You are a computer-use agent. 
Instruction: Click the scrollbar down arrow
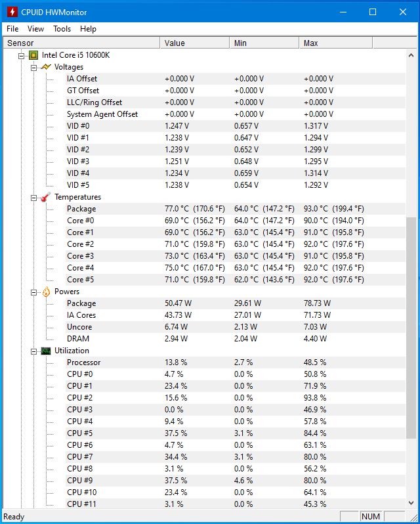pyautogui.click(x=411, y=502)
